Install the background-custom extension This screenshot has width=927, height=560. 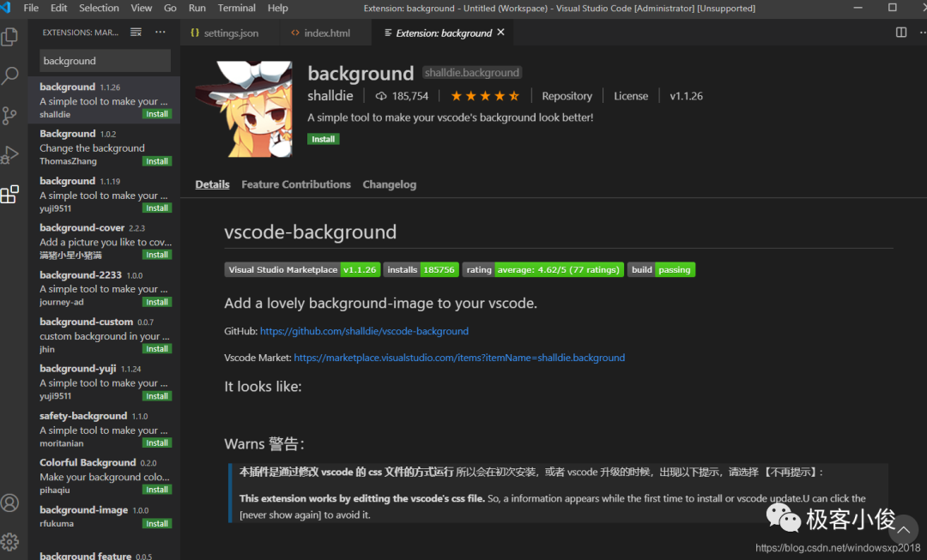point(157,348)
